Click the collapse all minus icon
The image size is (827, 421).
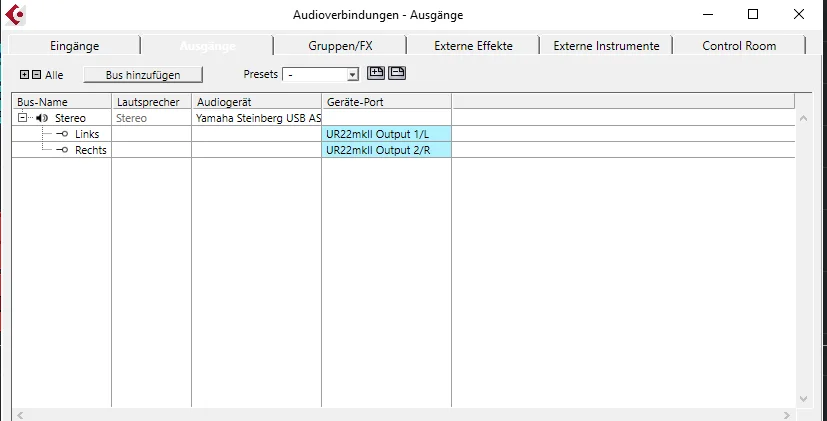[x=36, y=75]
